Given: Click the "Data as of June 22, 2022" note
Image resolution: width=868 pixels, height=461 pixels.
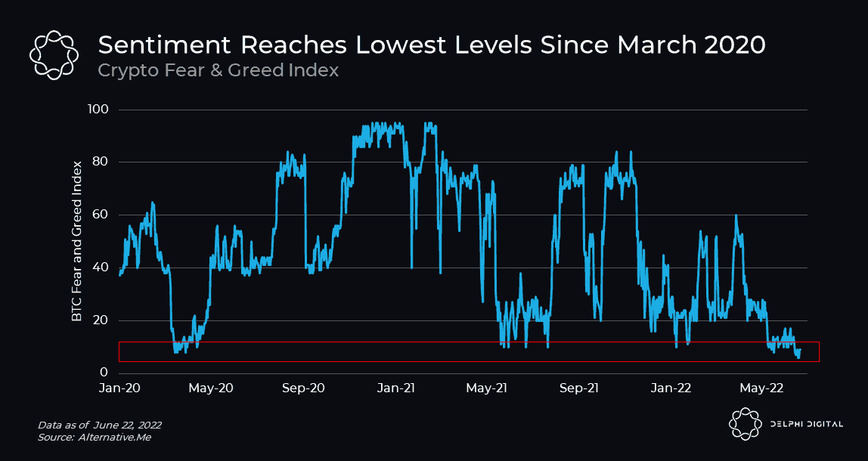Looking at the screenshot, I should pyautogui.click(x=99, y=424).
